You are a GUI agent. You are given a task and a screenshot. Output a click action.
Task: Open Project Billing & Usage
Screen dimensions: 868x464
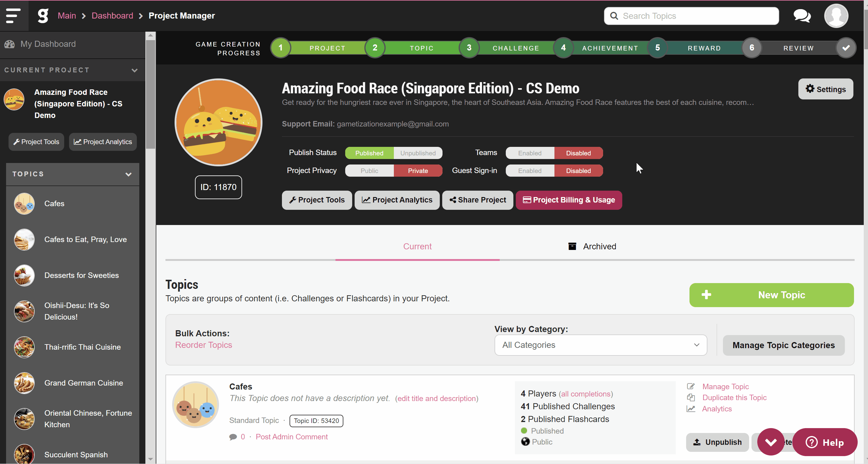click(568, 200)
